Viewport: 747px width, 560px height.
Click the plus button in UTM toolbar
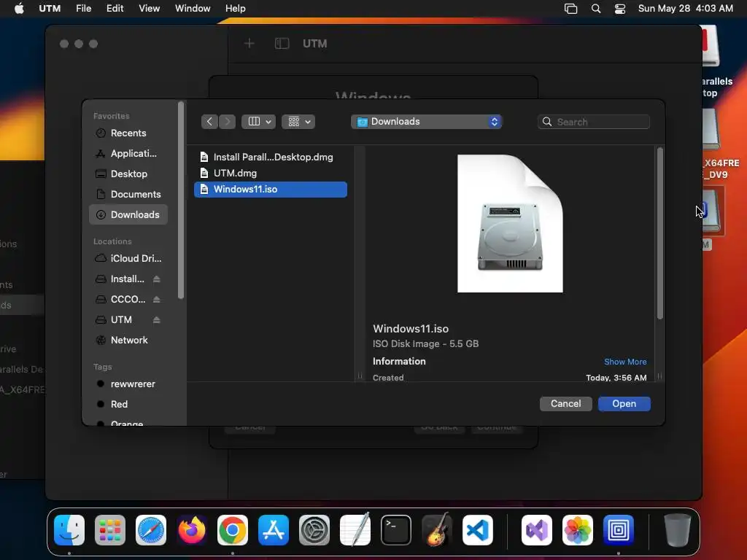point(249,44)
